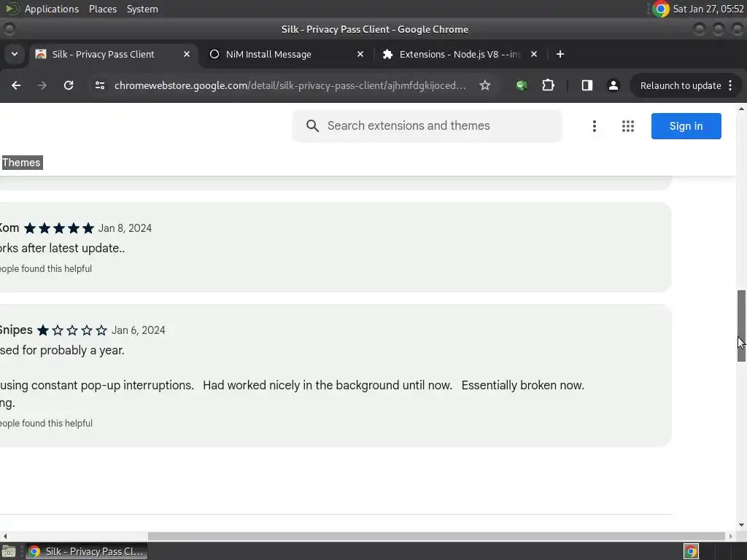Open the Google apps grid
This screenshot has height=560, width=747.
(628, 126)
